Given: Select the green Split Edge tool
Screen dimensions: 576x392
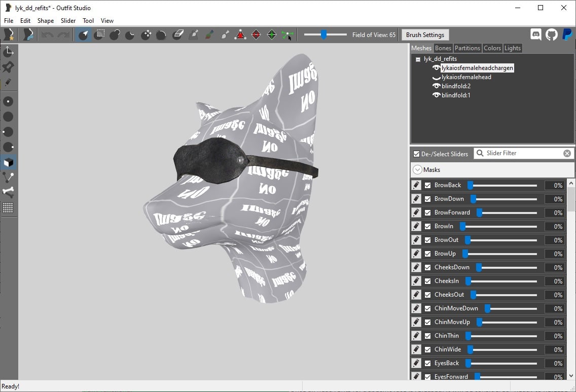Looking at the screenshot, I should click(272, 35).
